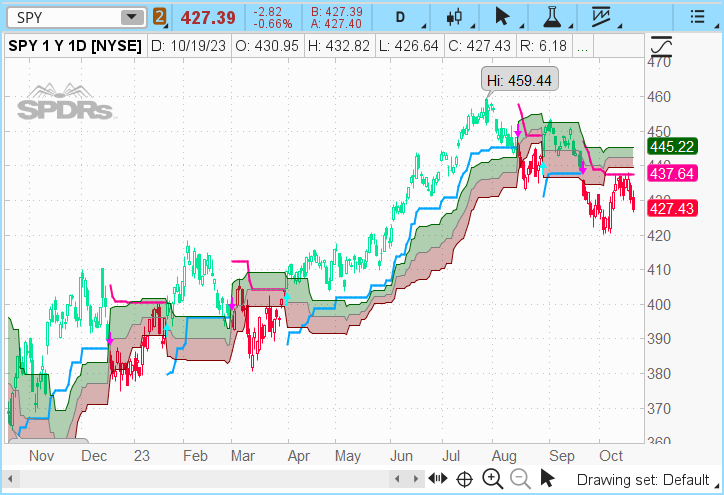Click the range R: 6.18 value
The width and height of the screenshot is (724, 495).
pyautogui.click(x=543, y=46)
